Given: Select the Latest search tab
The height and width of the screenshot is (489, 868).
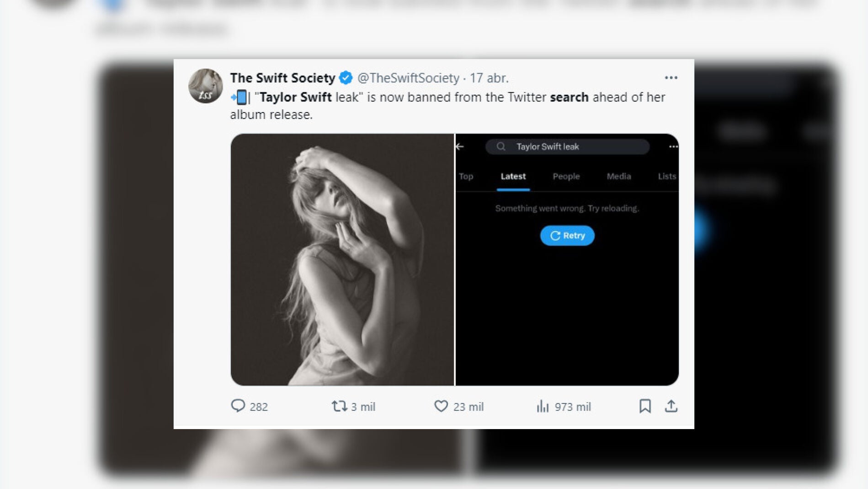Looking at the screenshot, I should point(513,176).
